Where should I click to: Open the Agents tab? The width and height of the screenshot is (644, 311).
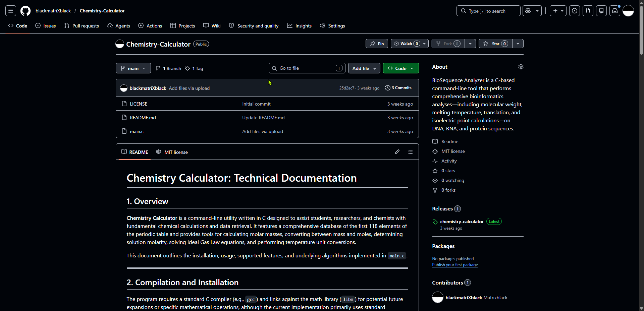pyautogui.click(x=119, y=26)
